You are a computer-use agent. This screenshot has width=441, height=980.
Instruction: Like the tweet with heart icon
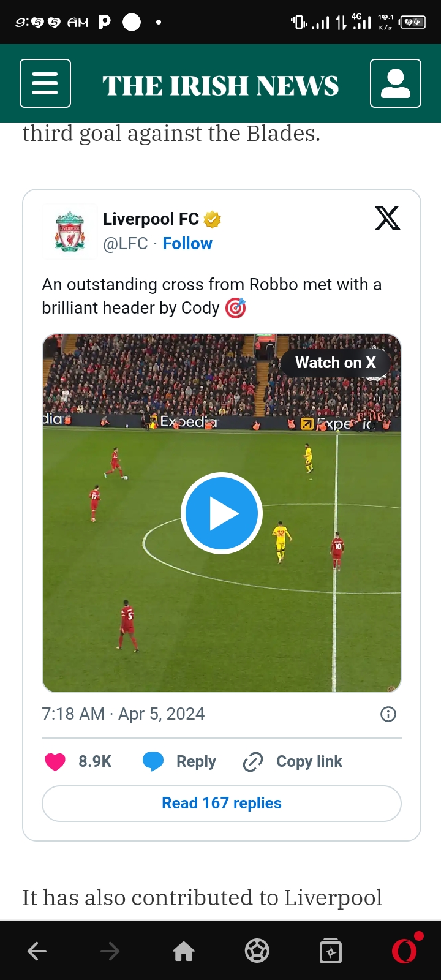coord(56,761)
